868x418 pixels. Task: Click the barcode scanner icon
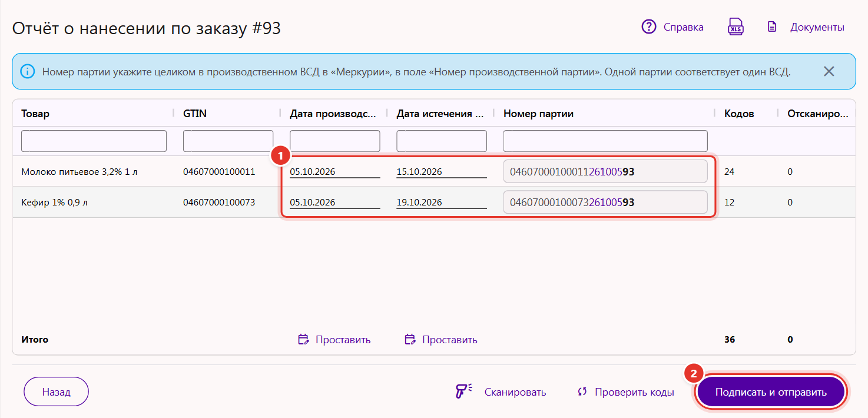coord(464,392)
